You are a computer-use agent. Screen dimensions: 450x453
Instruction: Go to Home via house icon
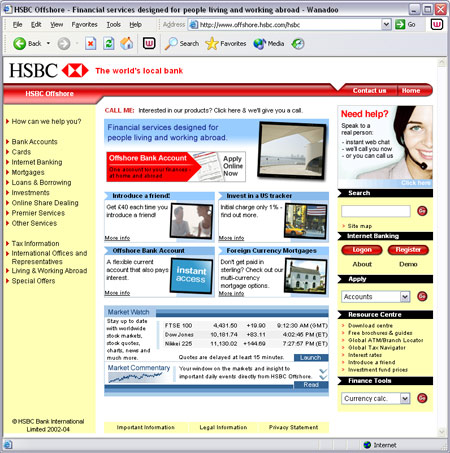pos(127,44)
